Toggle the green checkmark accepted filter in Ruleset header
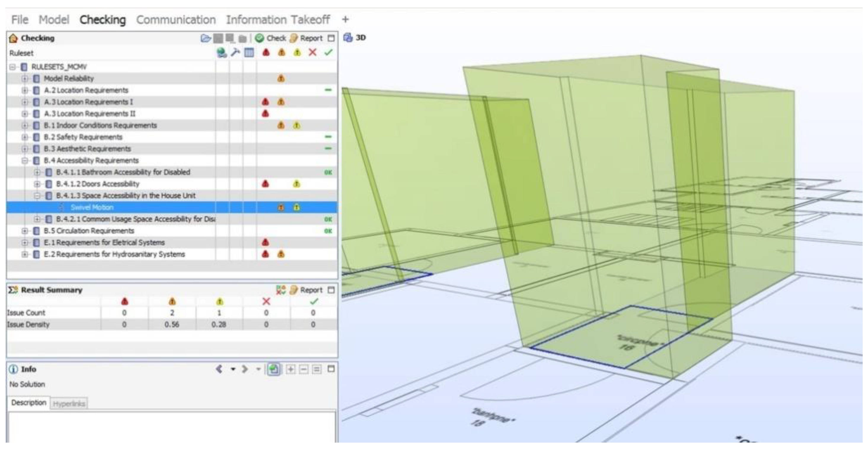This screenshot has width=868, height=450. point(328,52)
